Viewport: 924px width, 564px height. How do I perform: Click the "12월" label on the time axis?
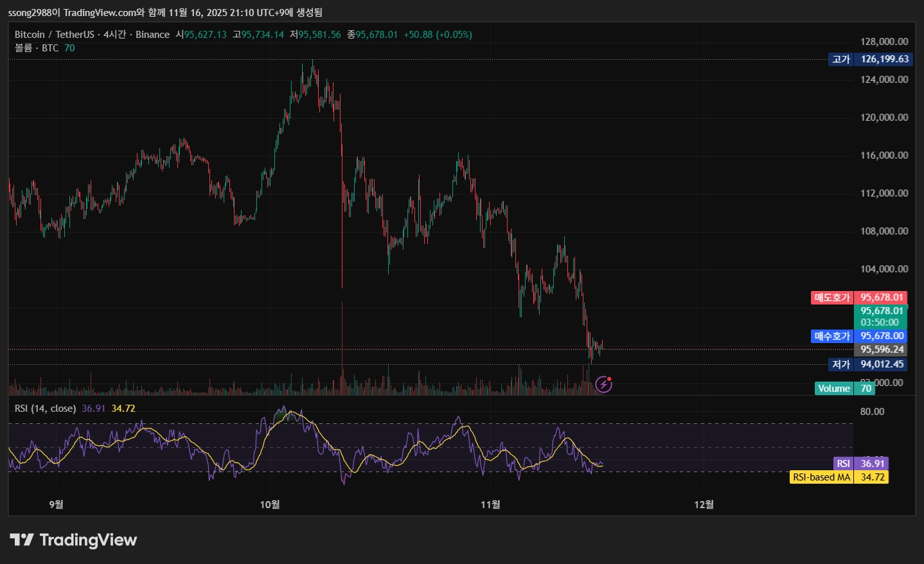point(704,505)
